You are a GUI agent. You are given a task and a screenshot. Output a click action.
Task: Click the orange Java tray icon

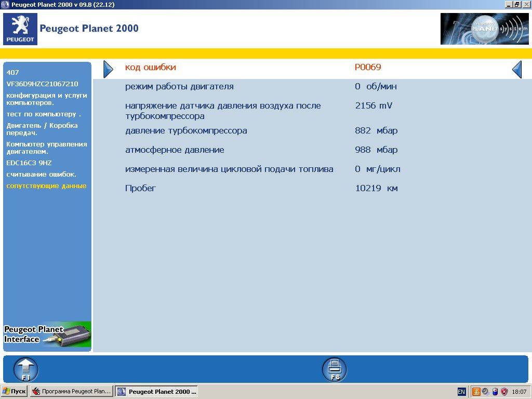pyautogui.click(x=476, y=392)
